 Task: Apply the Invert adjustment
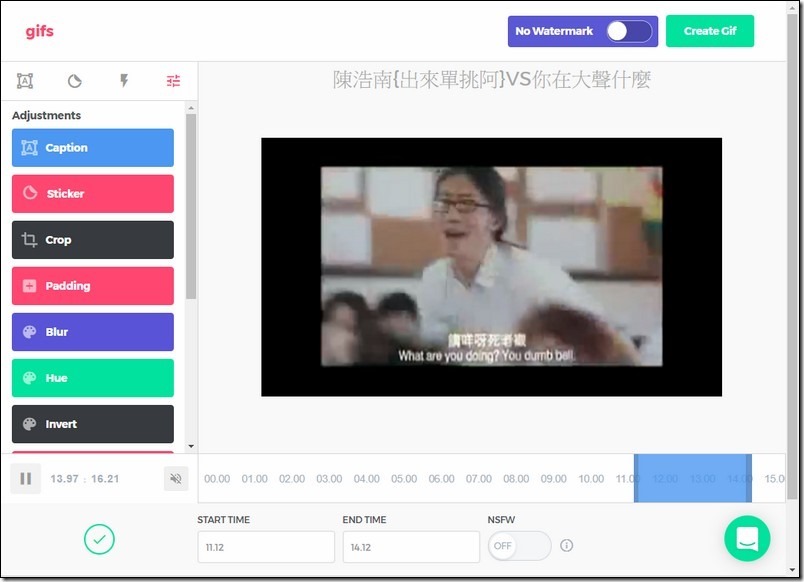click(93, 424)
